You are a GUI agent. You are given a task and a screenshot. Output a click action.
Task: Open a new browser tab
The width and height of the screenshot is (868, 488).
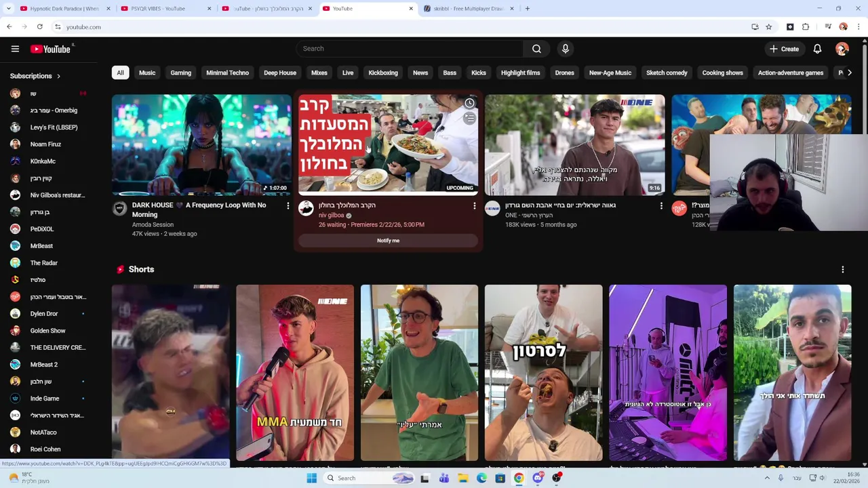(527, 9)
